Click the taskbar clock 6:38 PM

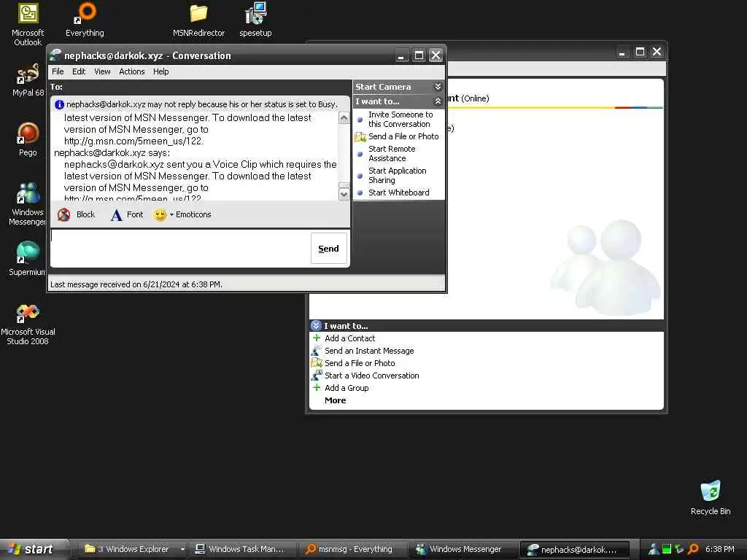coord(720,549)
